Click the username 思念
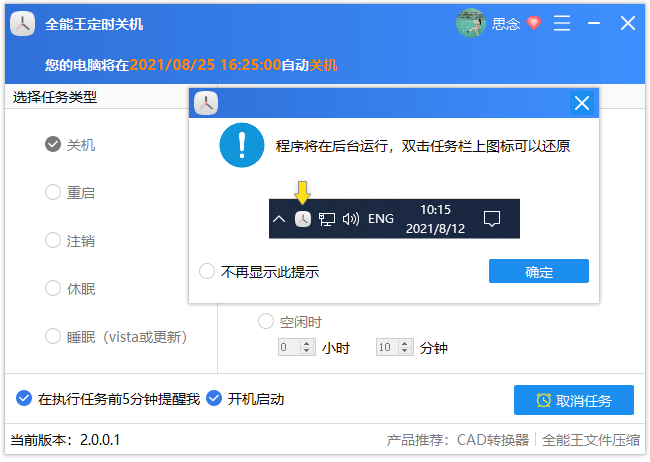The width and height of the screenshot is (650, 462). 506,24
